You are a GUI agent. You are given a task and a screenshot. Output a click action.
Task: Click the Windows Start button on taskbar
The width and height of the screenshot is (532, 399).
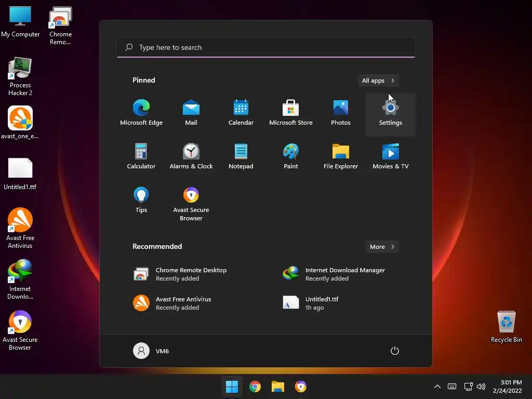coord(232,387)
